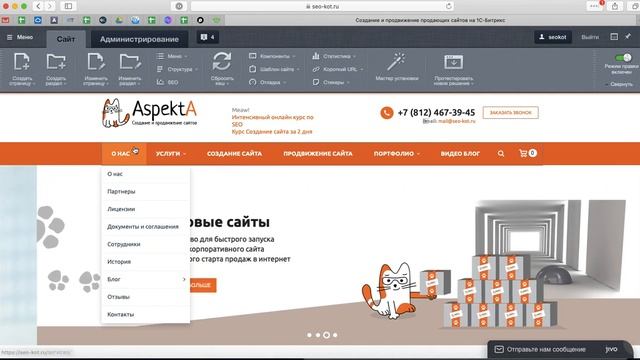Open ПОРТФОЛИО navigation menu
Image resolution: width=640 pixels, height=360 pixels.
(397, 153)
